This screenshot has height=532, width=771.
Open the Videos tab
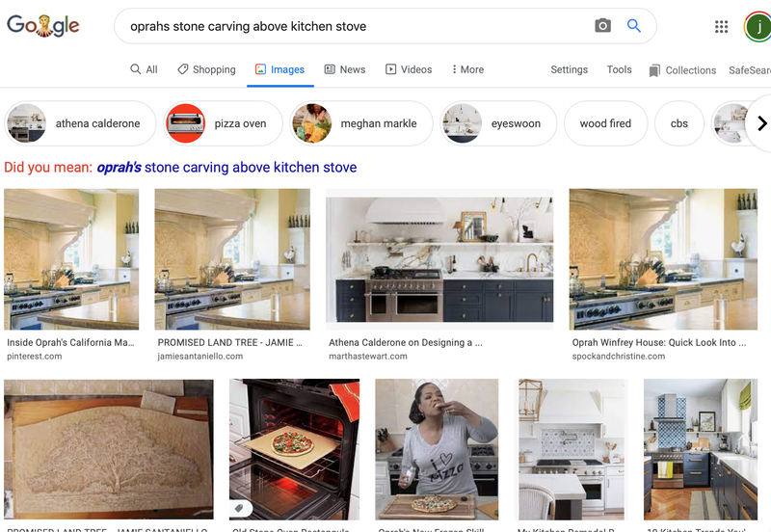(x=409, y=69)
